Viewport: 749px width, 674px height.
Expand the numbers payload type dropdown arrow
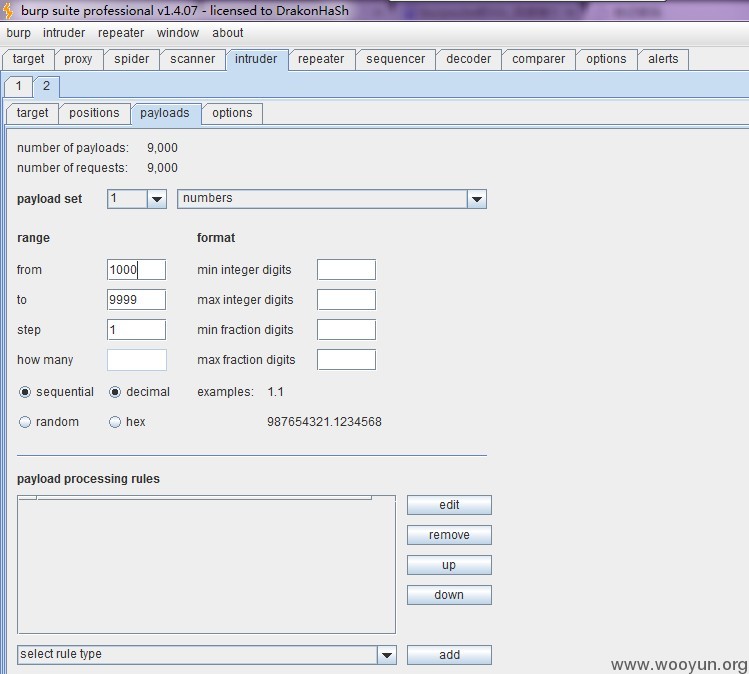pyautogui.click(x=477, y=199)
